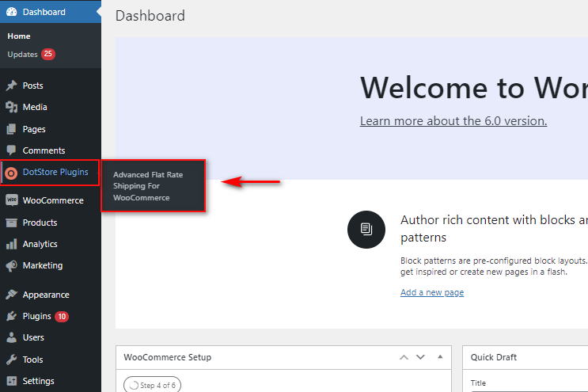The height and width of the screenshot is (392, 588).
Task: Collapse the WooCommerce Setup panel
Action: [x=440, y=356]
